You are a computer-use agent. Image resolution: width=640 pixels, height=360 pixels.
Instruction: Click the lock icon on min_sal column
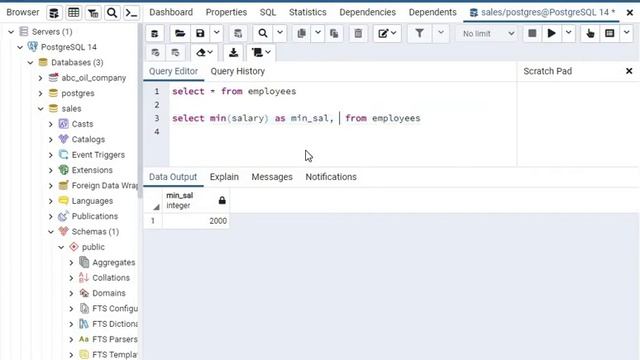click(222, 200)
